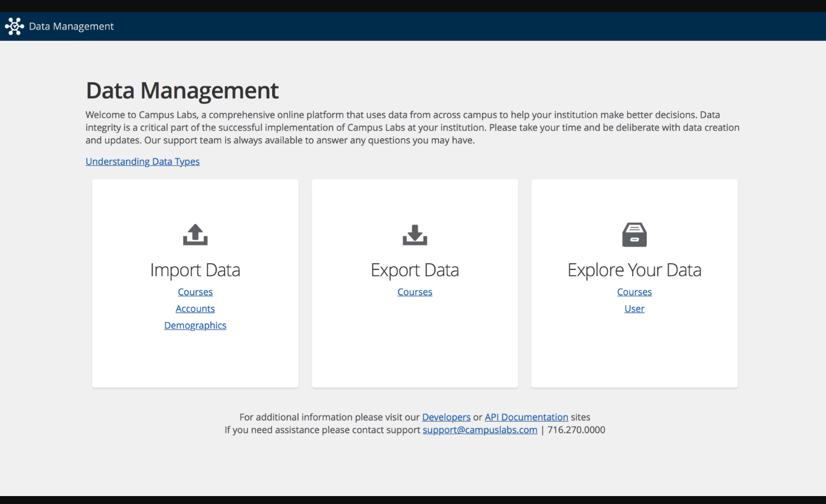Open the Developers site link
The image size is (826, 504).
446,417
